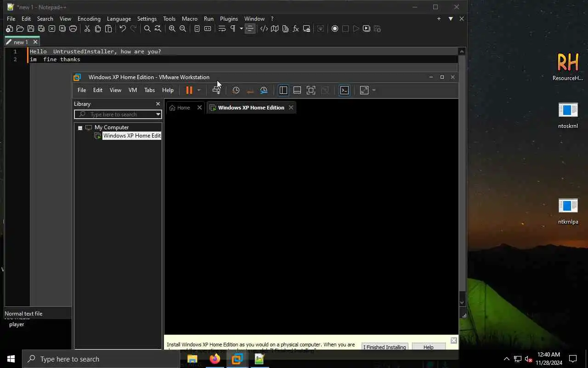588x368 pixels.
Task: Click line 2 text 'im fine thanks'
Action: coord(55,59)
